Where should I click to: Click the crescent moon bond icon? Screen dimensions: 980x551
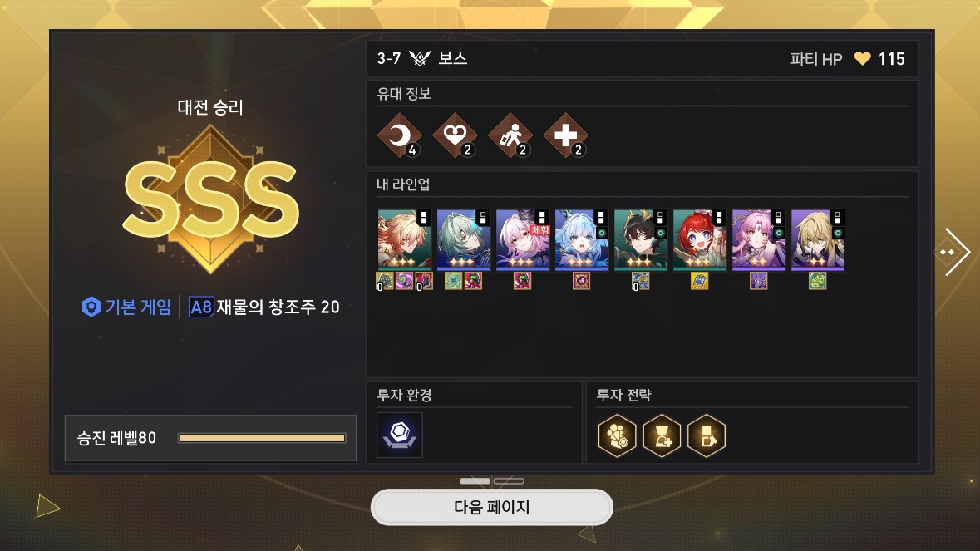[x=400, y=135]
